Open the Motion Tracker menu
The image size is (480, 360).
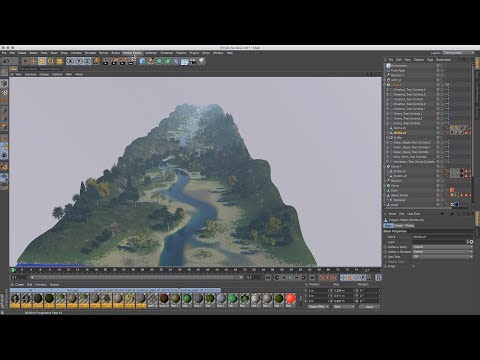point(132,53)
